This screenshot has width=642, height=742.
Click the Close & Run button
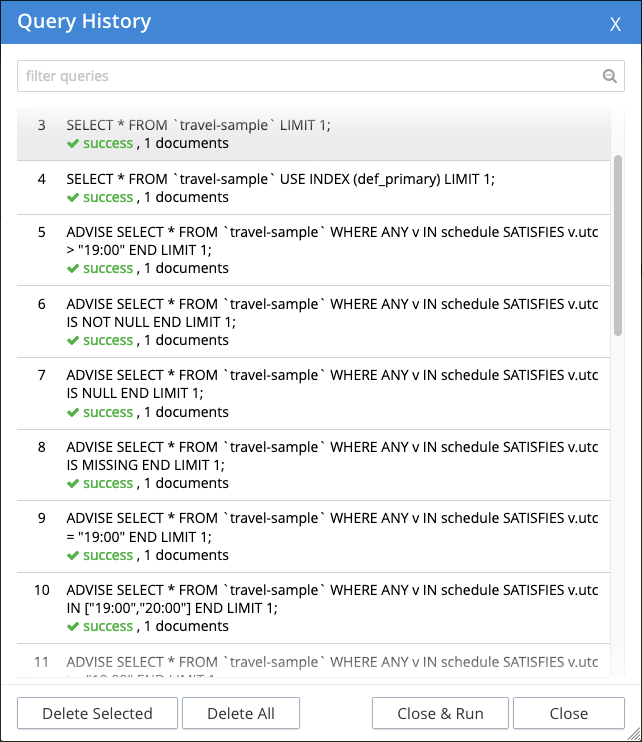click(440, 713)
